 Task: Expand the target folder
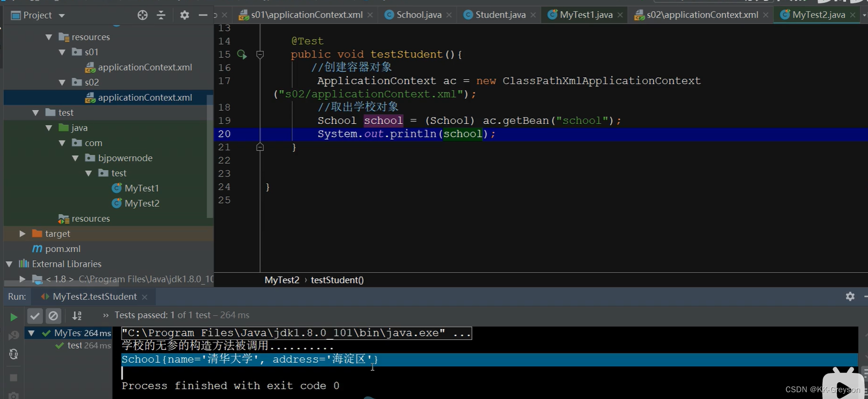pos(22,233)
